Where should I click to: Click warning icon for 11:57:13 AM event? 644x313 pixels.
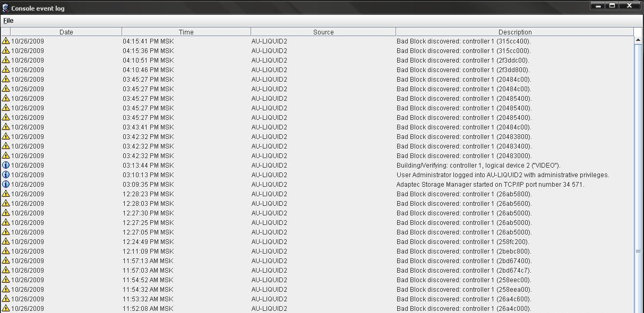coord(6,261)
